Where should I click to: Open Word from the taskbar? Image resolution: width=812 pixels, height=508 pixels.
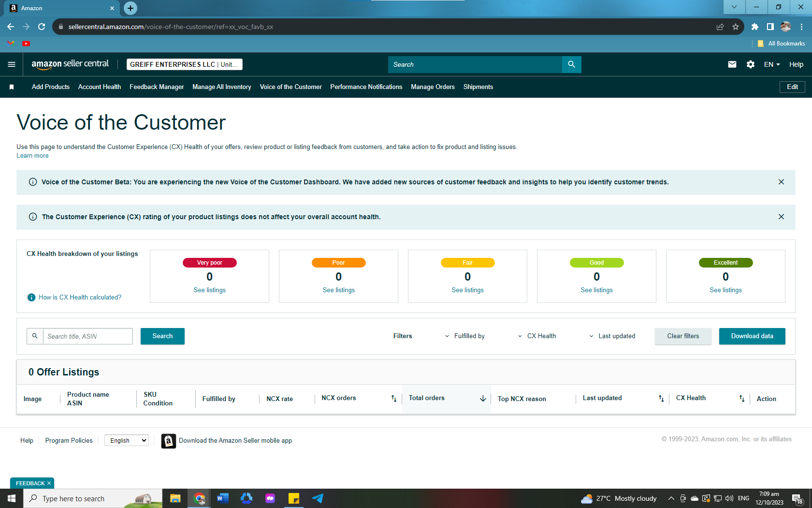pos(222,498)
